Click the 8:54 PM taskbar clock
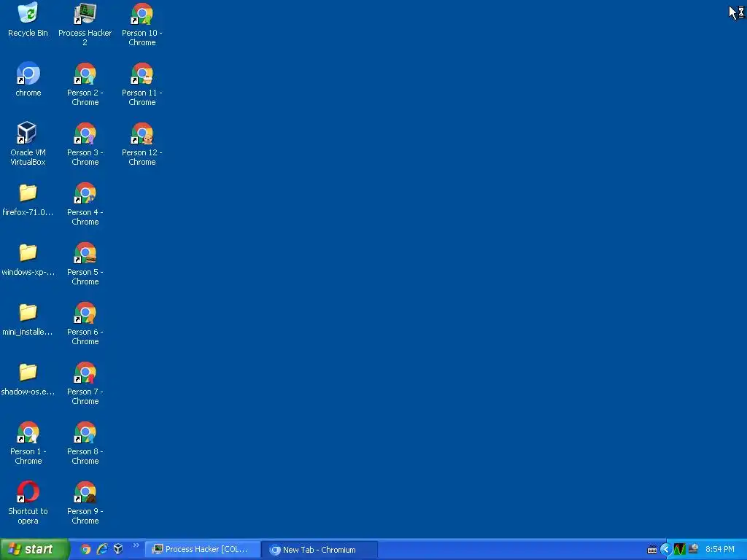Image resolution: width=747 pixels, height=560 pixels. 720,550
